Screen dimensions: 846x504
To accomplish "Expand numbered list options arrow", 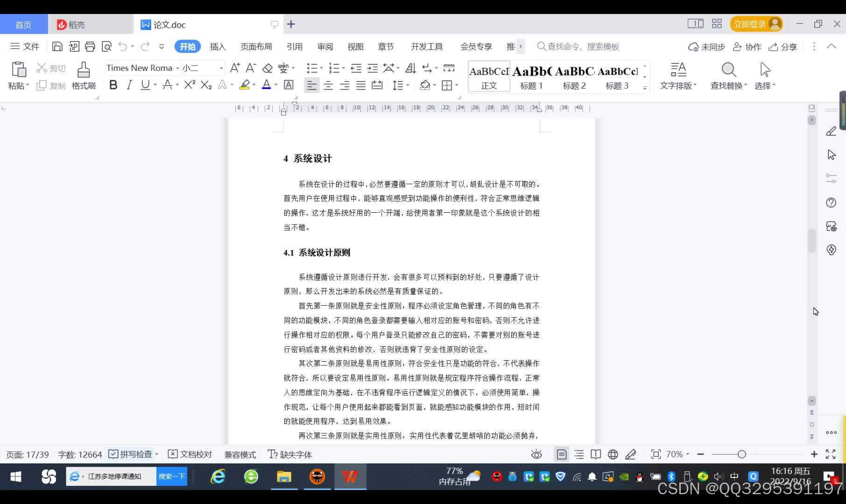I will click(x=344, y=68).
